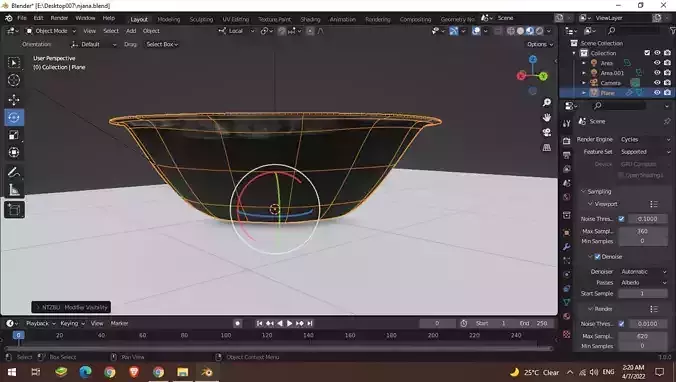Open the Render properties tab icon
The image size is (676, 382).
click(x=566, y=141)
